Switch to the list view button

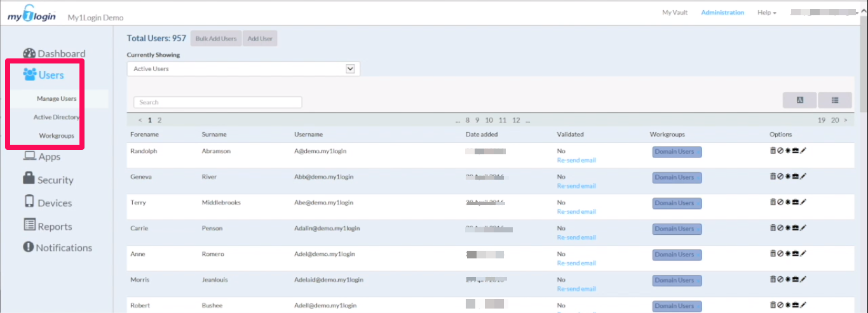(834, 100)
